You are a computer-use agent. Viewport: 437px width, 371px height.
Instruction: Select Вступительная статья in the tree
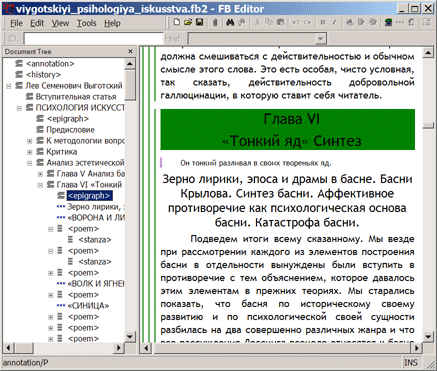click(76, 97)
